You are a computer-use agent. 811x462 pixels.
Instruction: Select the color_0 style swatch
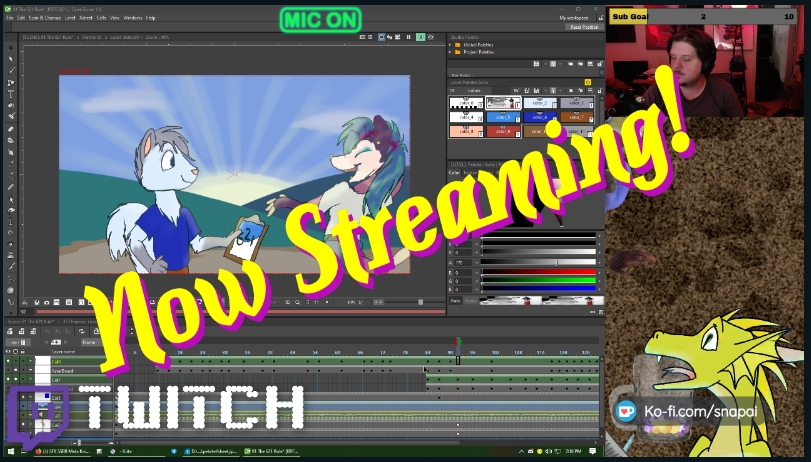[x=466, y=103]
